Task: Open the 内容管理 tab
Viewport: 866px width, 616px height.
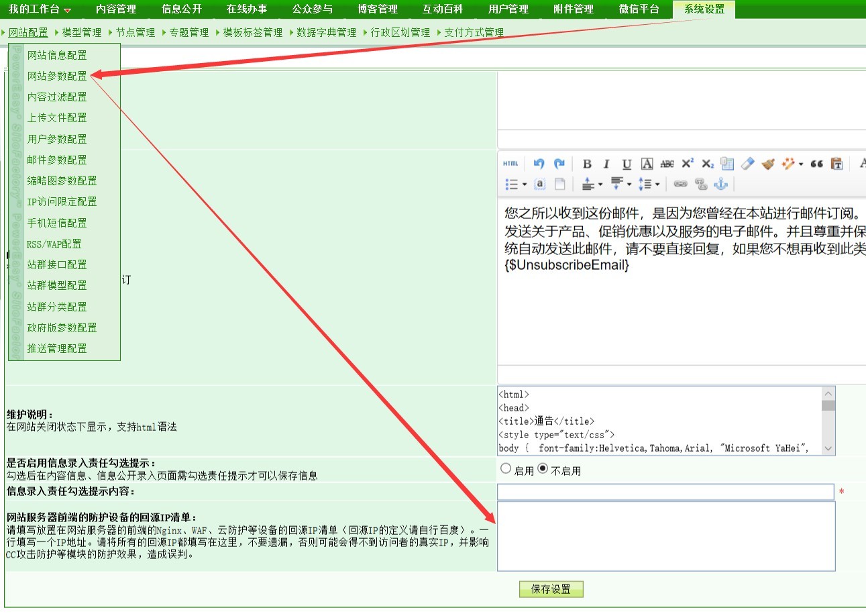Action: pyautogui.click(x=115, y=9)
